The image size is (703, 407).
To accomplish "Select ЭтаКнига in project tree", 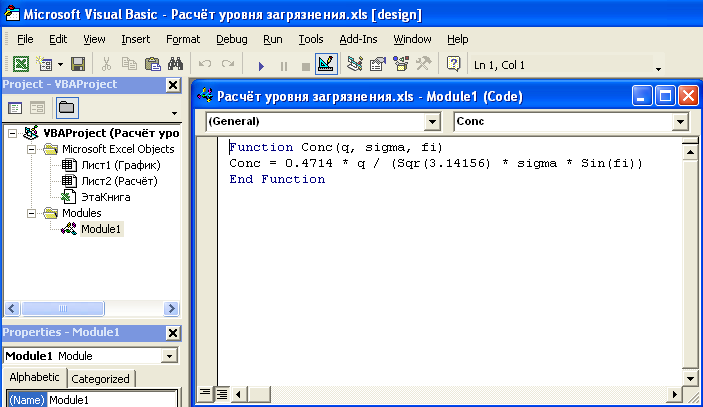I will 105,197.
